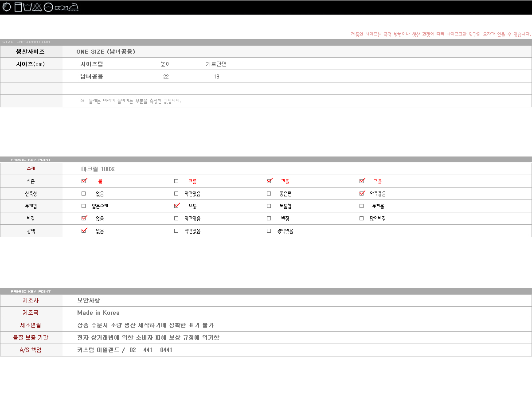
Task: Check the 얇은소재 thickness checkbox
Action: [x=83, y=206]
